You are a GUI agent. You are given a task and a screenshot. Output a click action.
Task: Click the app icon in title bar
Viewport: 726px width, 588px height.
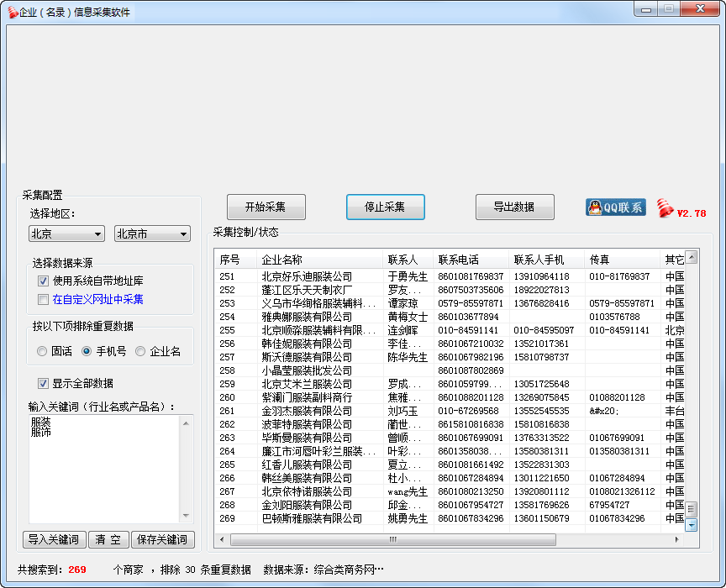click(12, 12)
